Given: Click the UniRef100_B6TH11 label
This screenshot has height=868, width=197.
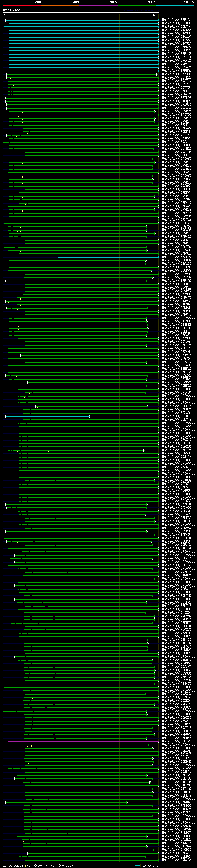Looking at the screenshot, I should [x=176, y=149].
